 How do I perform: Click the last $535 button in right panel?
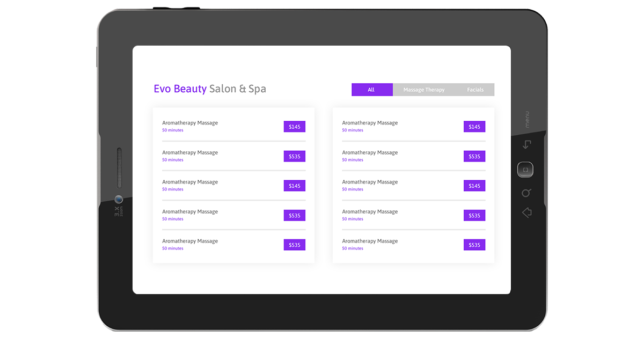tap(474, 245)
